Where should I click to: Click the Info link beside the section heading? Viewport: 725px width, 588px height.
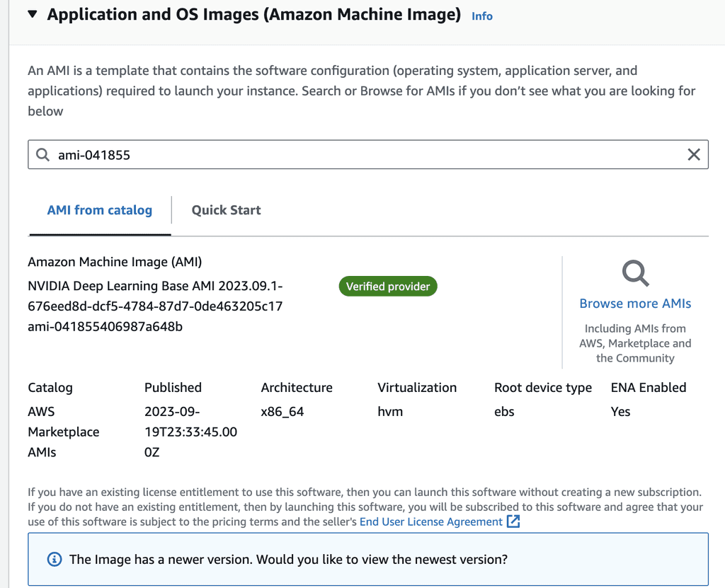(x=481, y=16)
